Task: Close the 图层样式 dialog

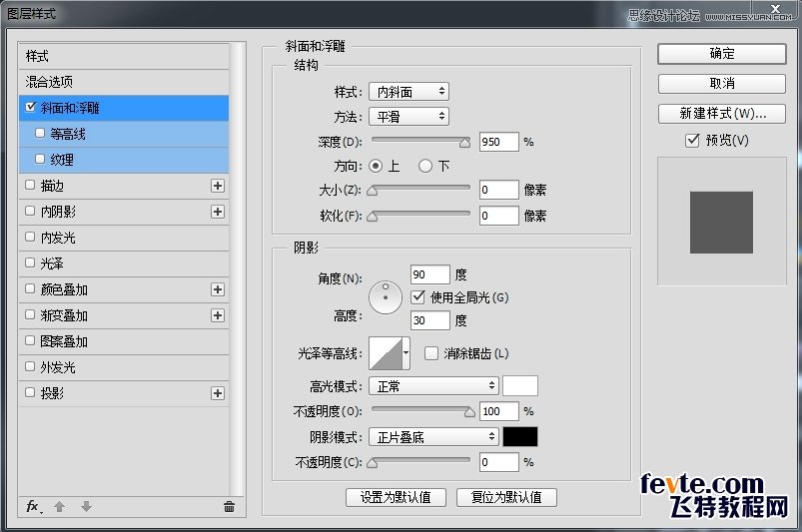Action: point(775,8)
